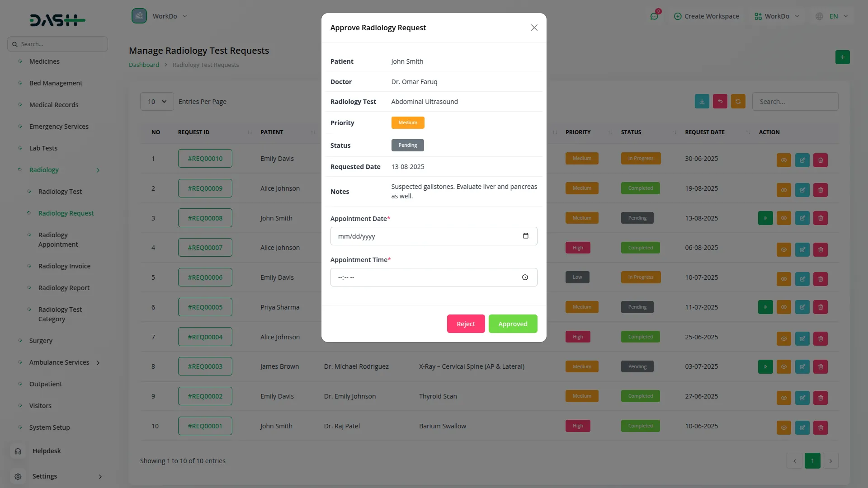Delete request REQ00010 with the trash icon
Viewport: 868px width, 488px height.
click(x=821, y=160)
